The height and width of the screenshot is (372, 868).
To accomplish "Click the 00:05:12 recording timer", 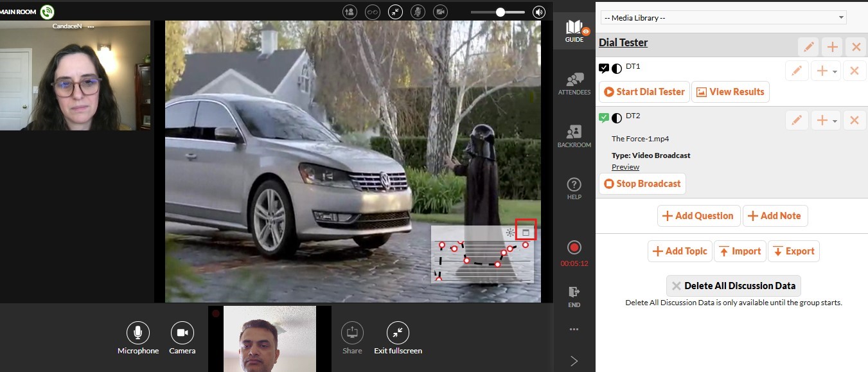I will (574, 263).
